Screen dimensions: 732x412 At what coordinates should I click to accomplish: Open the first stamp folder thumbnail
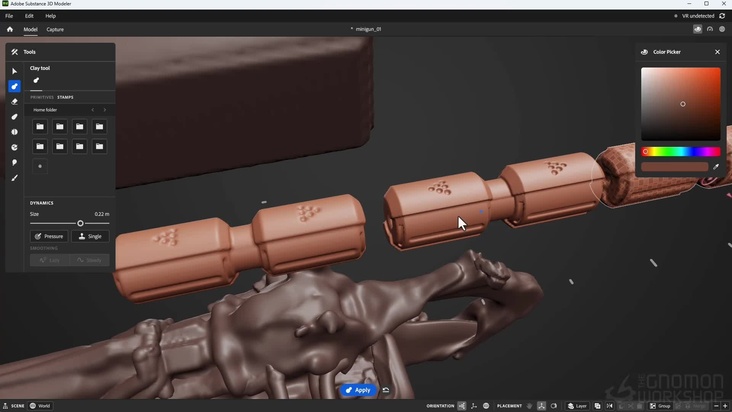(x=40, y=127)
